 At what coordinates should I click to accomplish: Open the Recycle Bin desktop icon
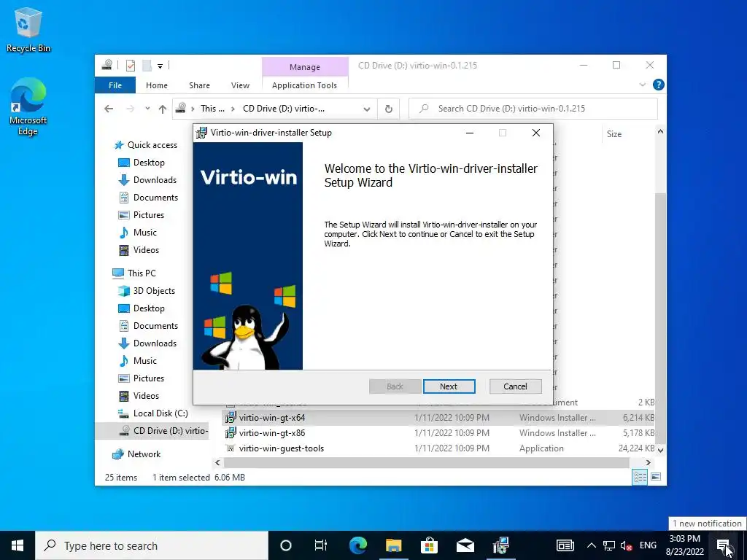[28, 31]
